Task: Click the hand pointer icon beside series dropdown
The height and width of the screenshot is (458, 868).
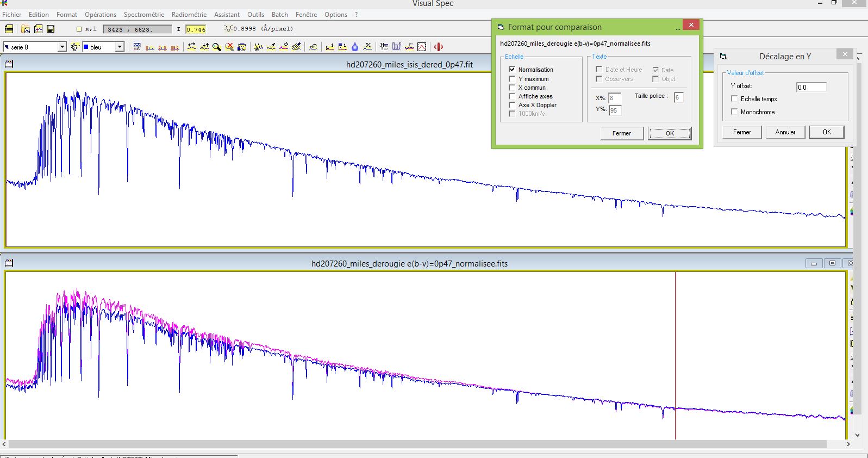Action: point(75,47)
